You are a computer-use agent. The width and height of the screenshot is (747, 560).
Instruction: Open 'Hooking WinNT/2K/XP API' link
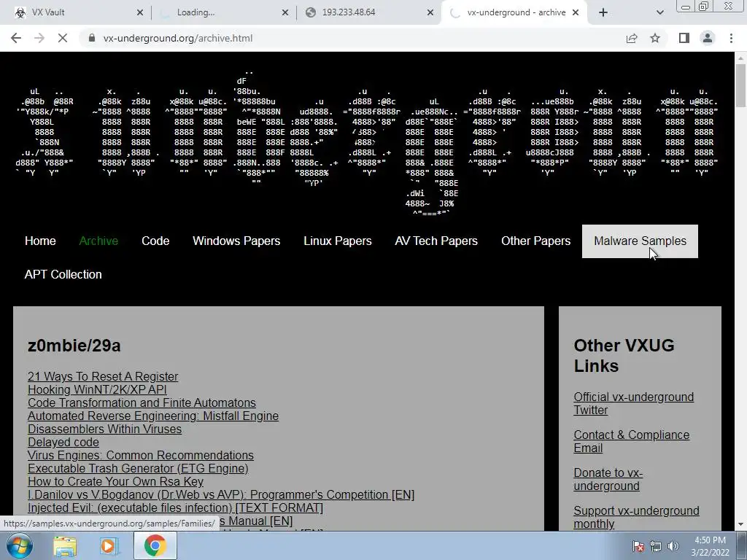click(x=97, y=389)
